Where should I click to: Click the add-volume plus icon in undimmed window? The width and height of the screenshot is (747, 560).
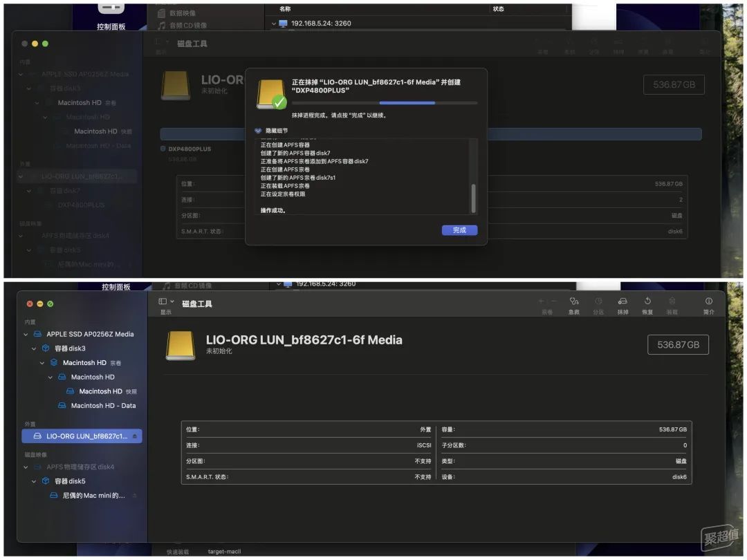point(541,301)
